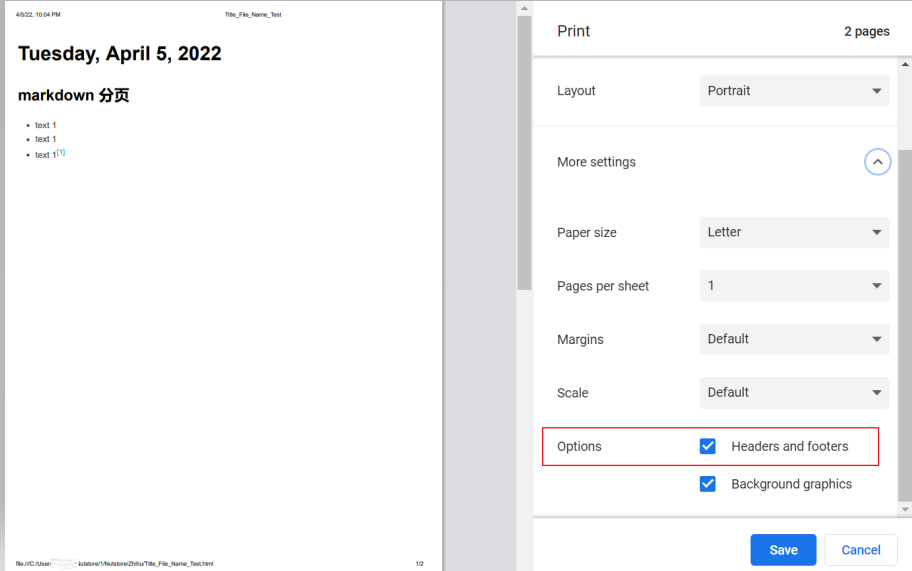Click the print preview scroll up arrow
Viewport: 912px width, 571px height.
pos(524,8)
